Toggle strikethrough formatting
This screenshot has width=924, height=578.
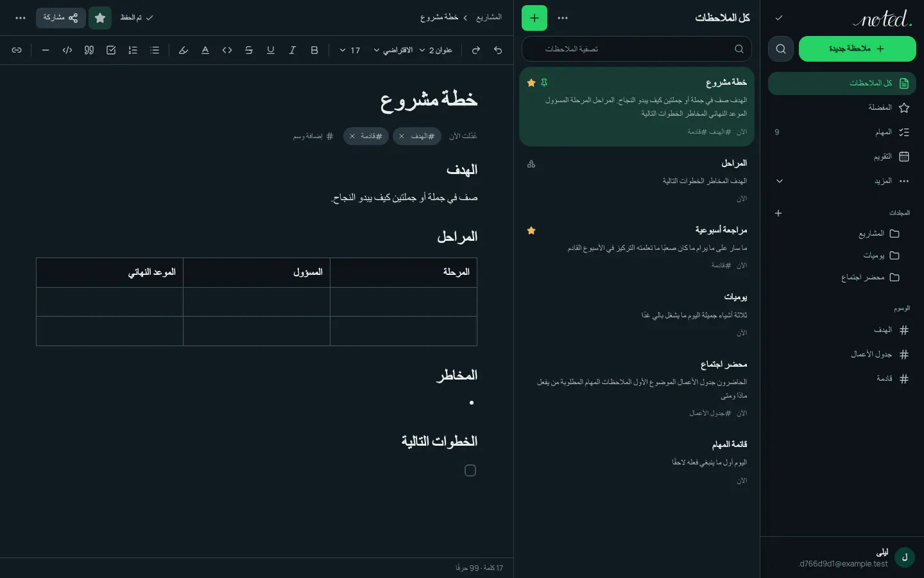[x=249, y=50]
